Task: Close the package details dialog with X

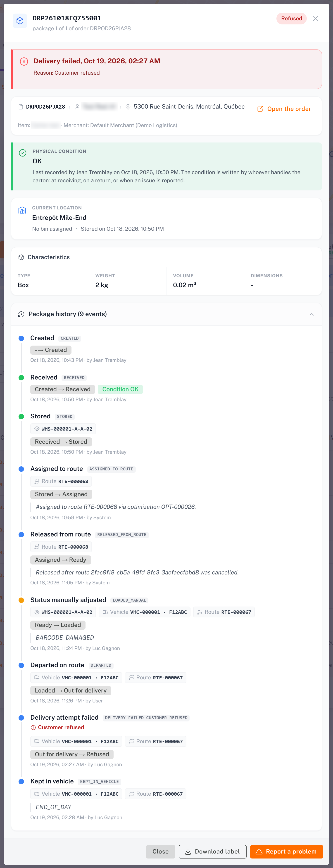Action: pyautogui.click(x=315, y=19)
